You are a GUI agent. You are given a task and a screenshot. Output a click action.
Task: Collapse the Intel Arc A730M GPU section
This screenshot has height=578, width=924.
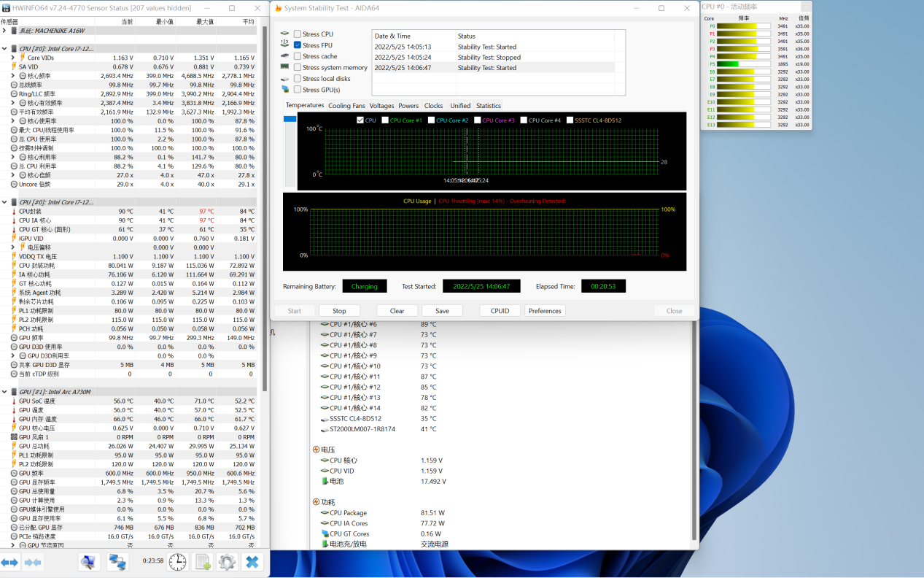4,392
